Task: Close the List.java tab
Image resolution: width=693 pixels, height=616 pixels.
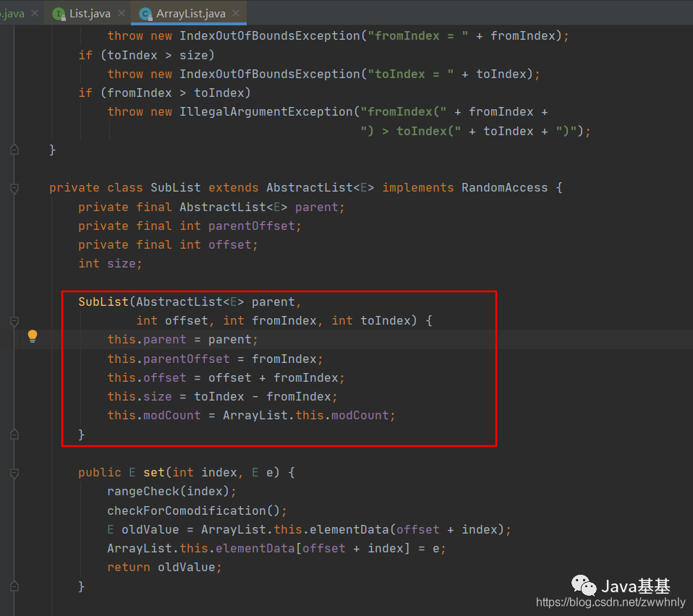Action: (x=122, y=13)
